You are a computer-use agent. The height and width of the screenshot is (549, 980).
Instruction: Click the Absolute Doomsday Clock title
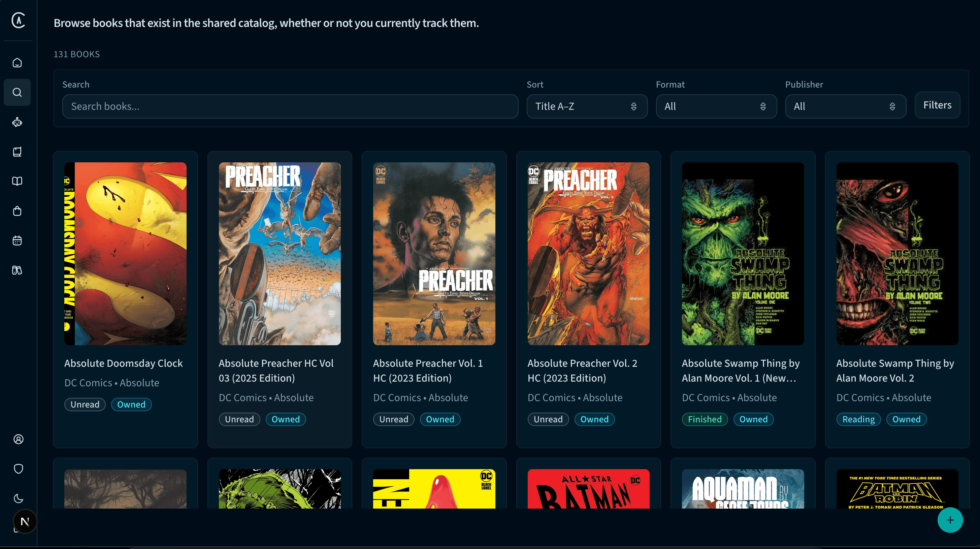point(123,363)
